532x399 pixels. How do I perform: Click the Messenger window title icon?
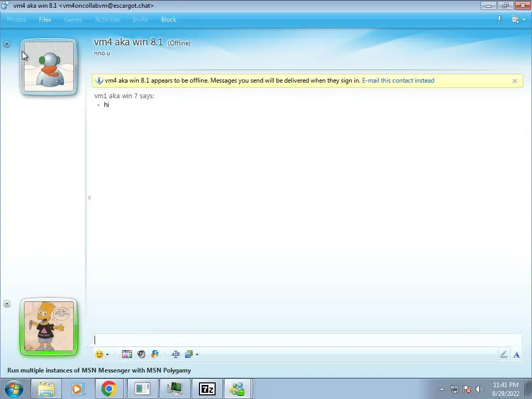(5, 5)
